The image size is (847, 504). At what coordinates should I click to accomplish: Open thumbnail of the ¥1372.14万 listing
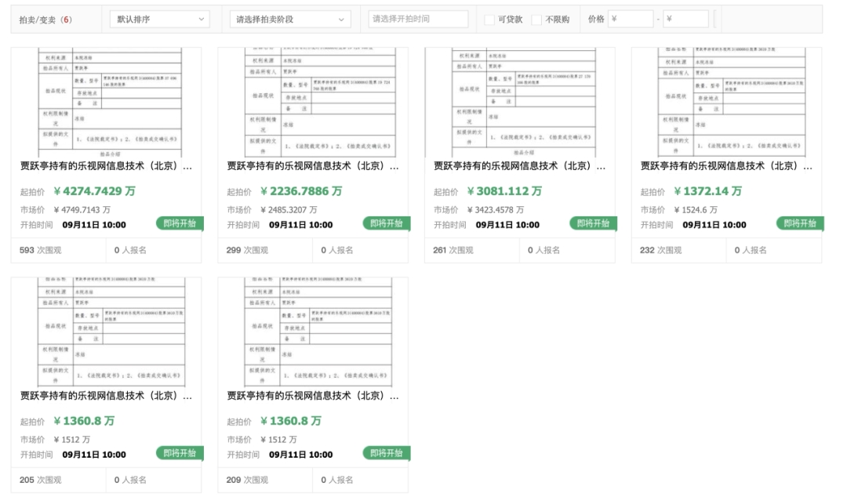pos(727,102)
